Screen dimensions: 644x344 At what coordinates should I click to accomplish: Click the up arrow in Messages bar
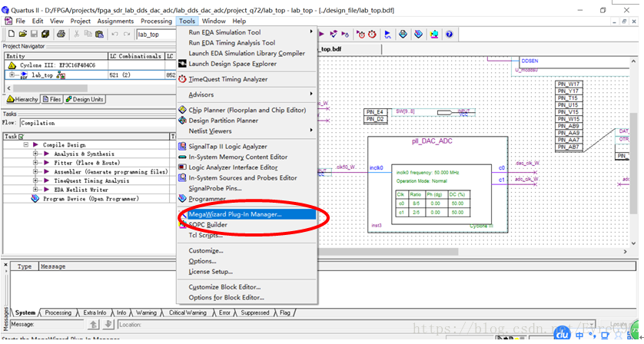94,324
